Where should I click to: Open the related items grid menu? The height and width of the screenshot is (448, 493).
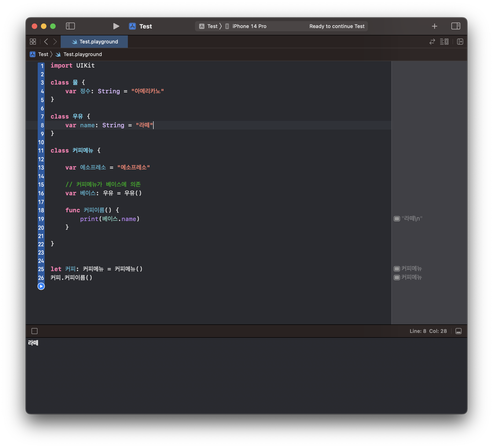point(33,42)
